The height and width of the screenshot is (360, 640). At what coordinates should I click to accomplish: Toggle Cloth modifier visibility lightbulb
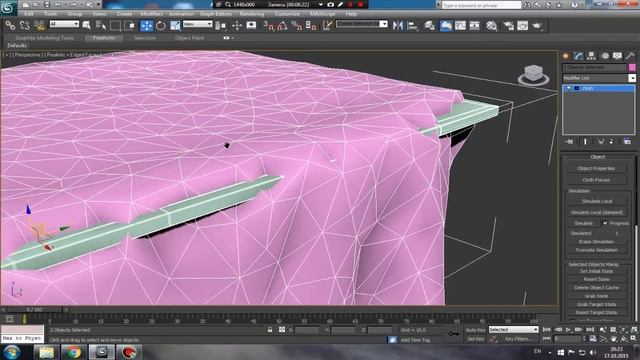click(569, 88)
